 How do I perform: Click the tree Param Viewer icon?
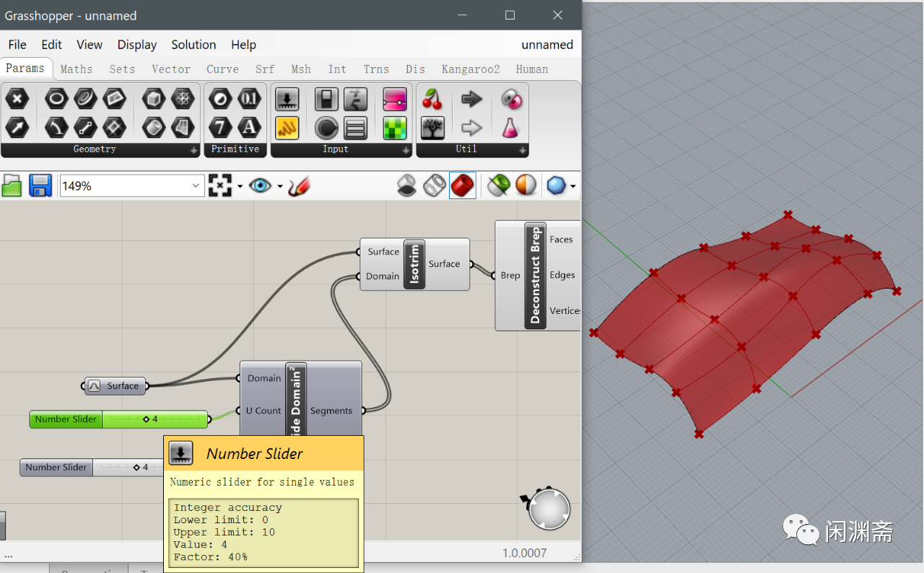click(x=432, y=128)
